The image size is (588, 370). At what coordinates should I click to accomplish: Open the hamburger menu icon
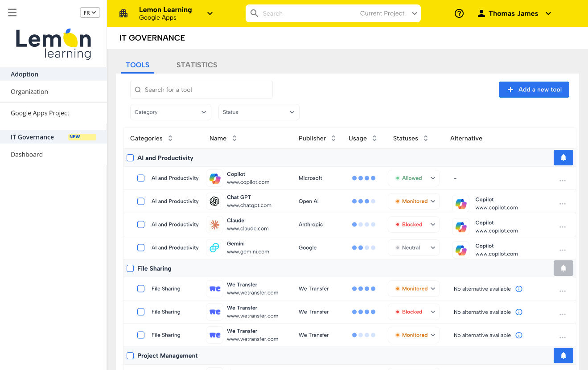(12, 12)
